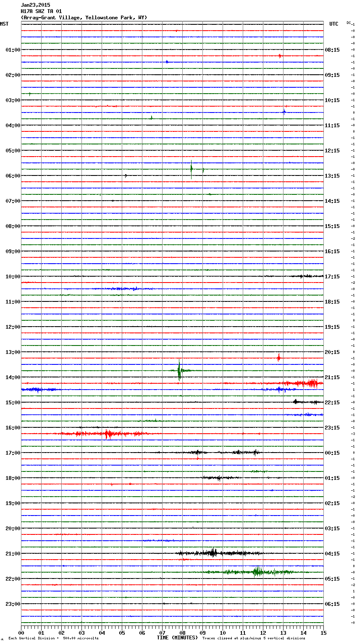
Task: Click the "02:15" UTC row label
Action: click(332, 503)
